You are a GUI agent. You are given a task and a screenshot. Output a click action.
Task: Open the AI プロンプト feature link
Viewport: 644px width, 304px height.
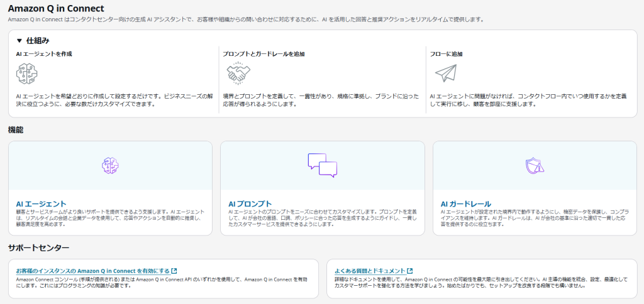pos(250,204)
